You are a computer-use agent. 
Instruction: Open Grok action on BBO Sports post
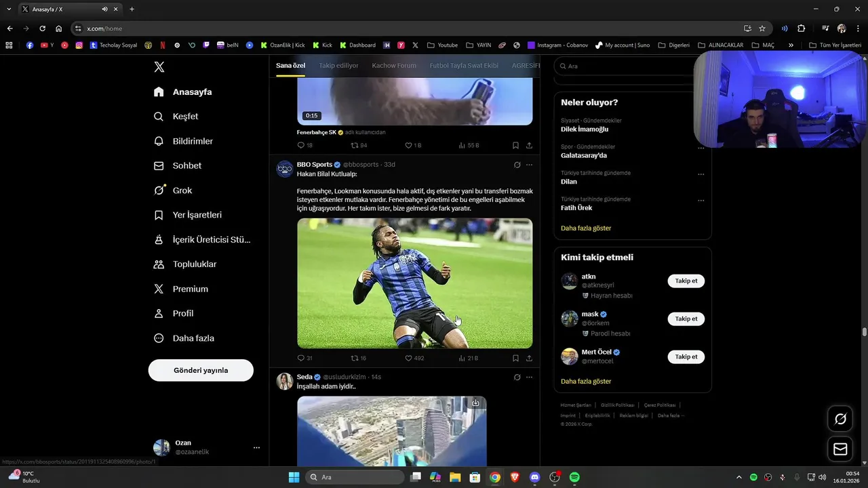tap(517, 165)
